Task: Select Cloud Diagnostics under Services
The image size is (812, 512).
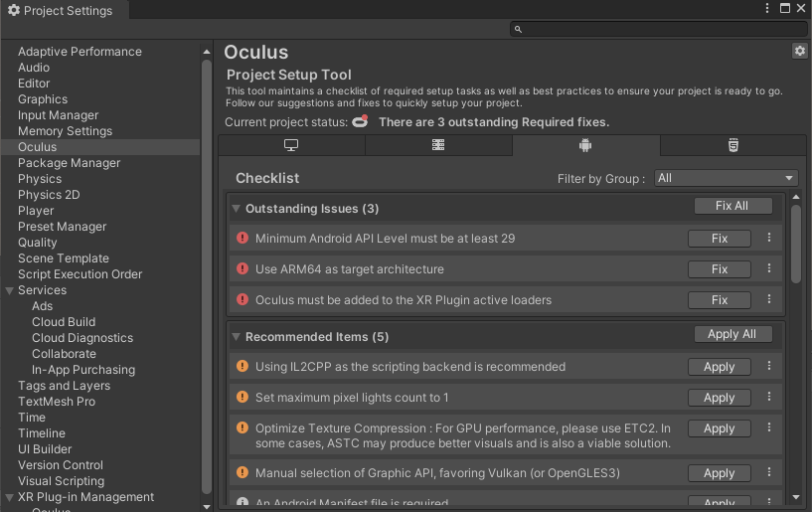Action: (x=82, y=338)
